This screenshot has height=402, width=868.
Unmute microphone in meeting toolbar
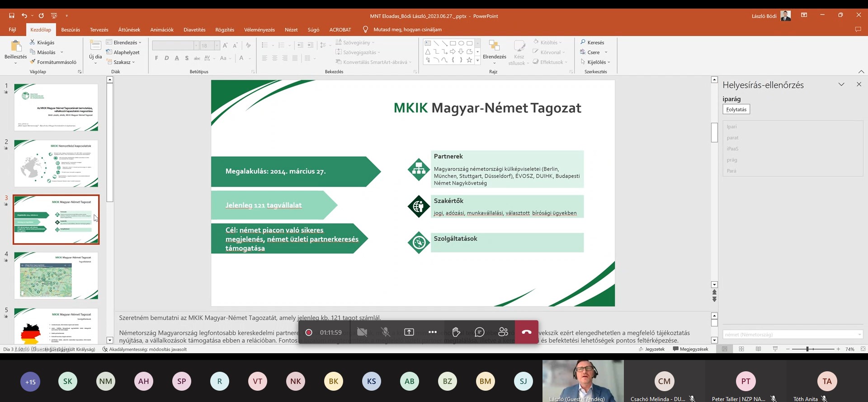[386, 332]
